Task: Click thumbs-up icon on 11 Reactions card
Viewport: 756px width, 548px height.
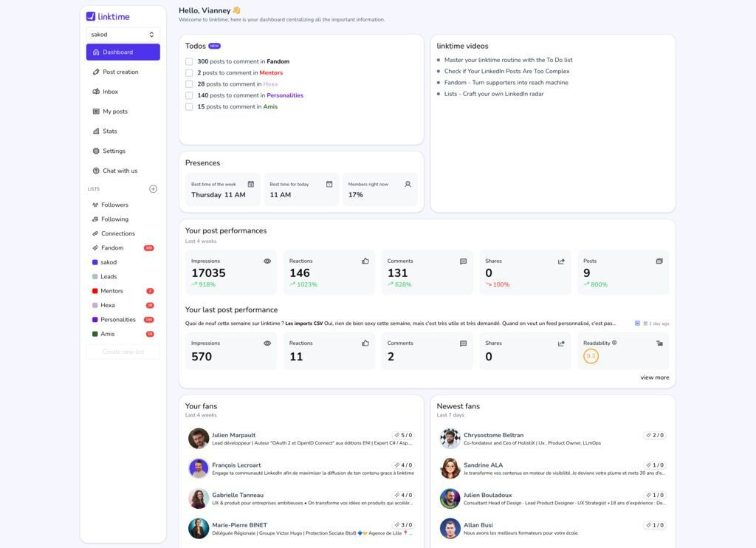Action: (x=365, y=343)
